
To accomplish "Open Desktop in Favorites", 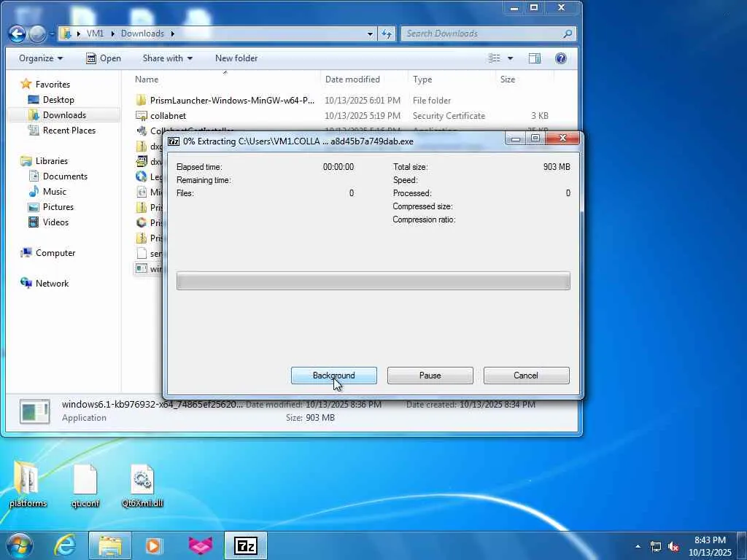I will 51,99.
